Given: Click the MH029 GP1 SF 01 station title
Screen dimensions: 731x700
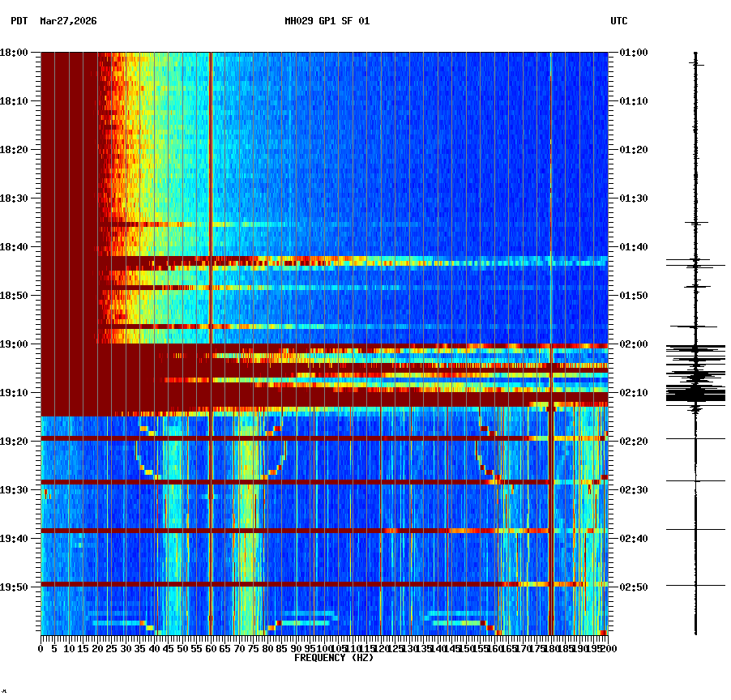Looking at the screenshot, I should [327, 23].
